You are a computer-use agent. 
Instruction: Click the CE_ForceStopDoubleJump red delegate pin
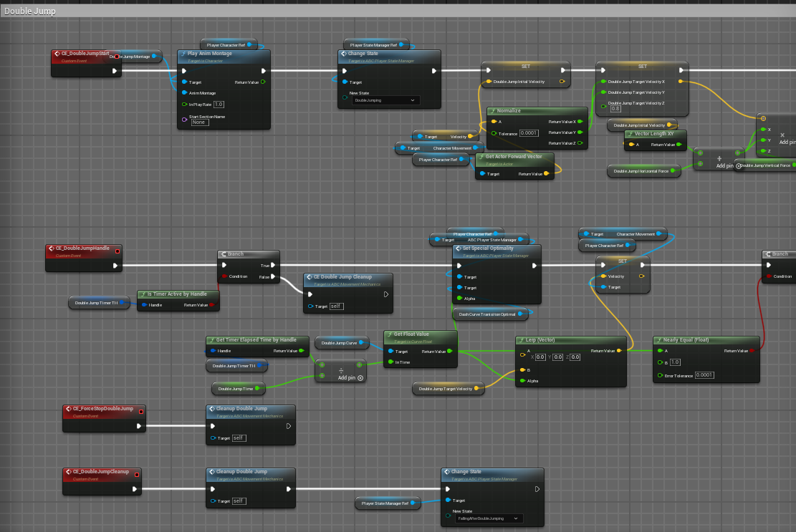coord(140,410)
